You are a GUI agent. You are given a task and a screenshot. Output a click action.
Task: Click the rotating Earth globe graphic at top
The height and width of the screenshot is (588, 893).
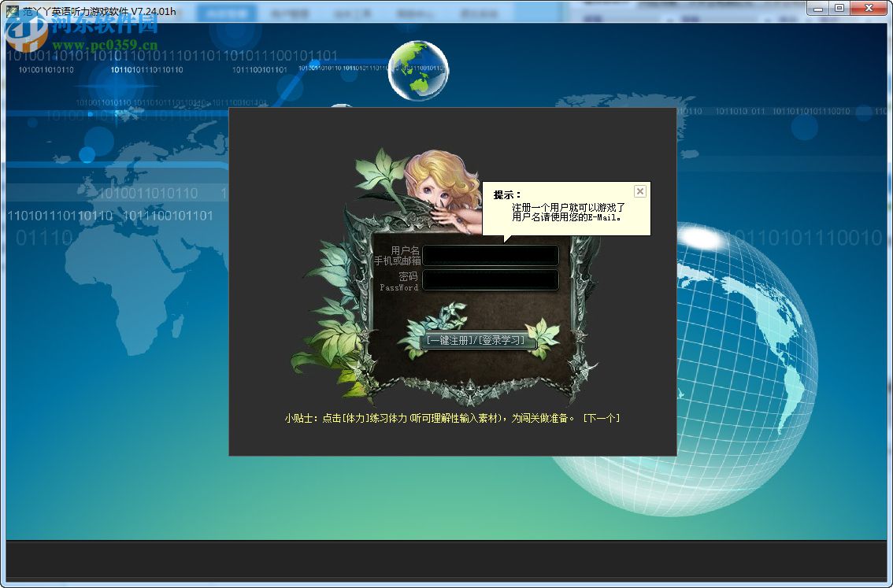click(418, 69)
